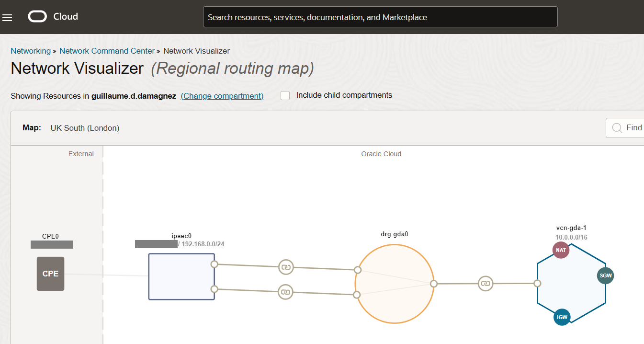Click the Oracle Cloud zone label

(x=381, y=154)
